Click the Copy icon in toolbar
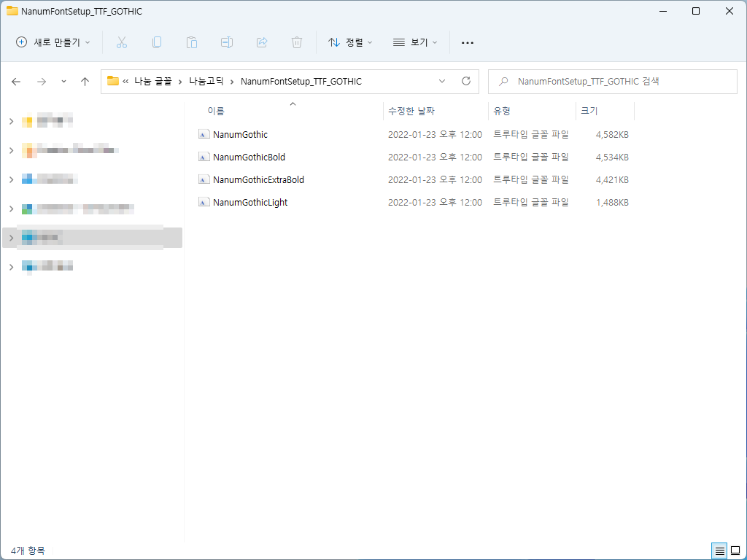This screenshot has width=747, height=560. coord(157,42)
